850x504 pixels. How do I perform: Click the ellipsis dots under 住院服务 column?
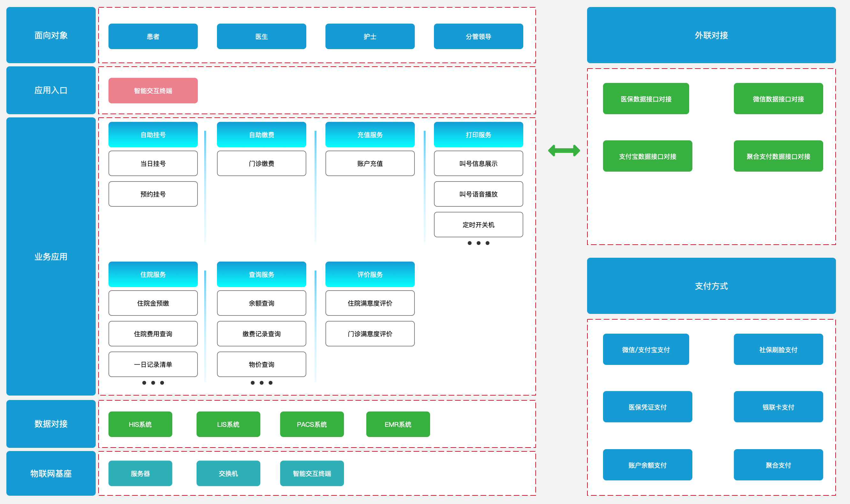click(x=153, y=383)
